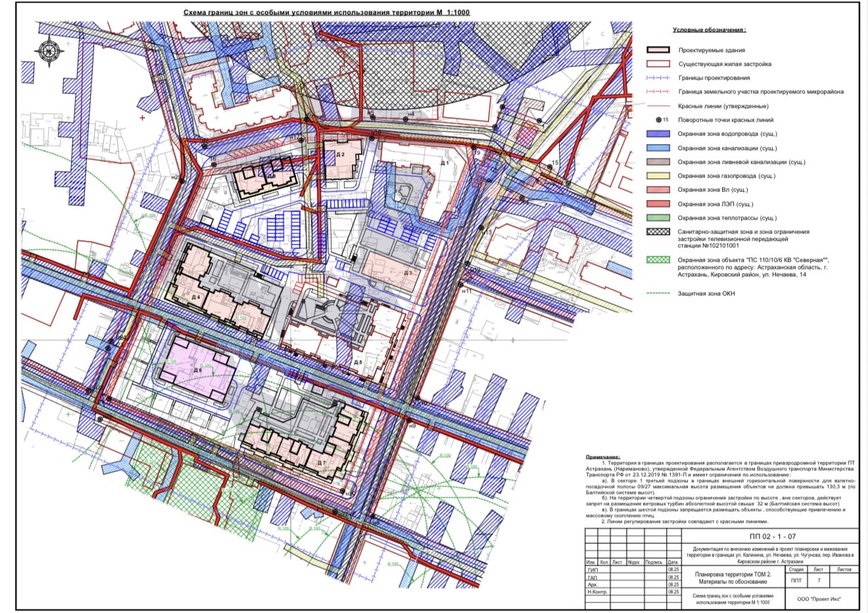868x613 pixels.
Task: Click the 'Условные обозначения' legend heading
Action: [x=709, y=30]
